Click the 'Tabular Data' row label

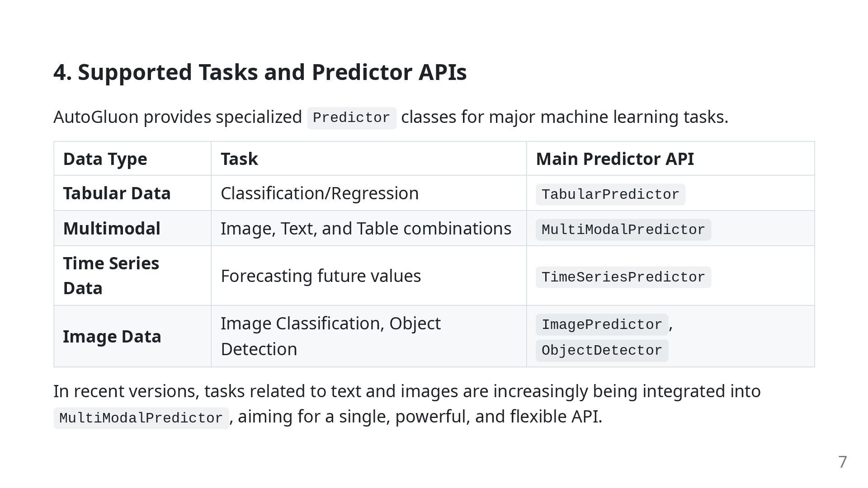117,193
